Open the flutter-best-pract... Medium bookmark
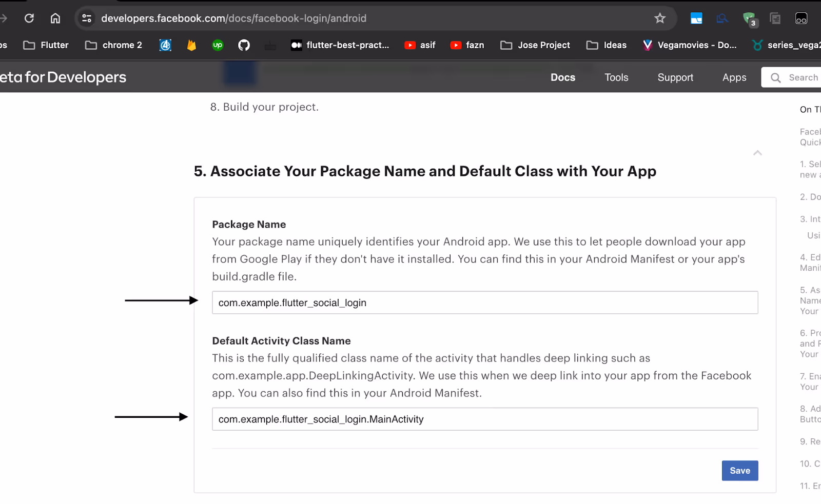This screenshot has height=504, width=821. [340, 45]
